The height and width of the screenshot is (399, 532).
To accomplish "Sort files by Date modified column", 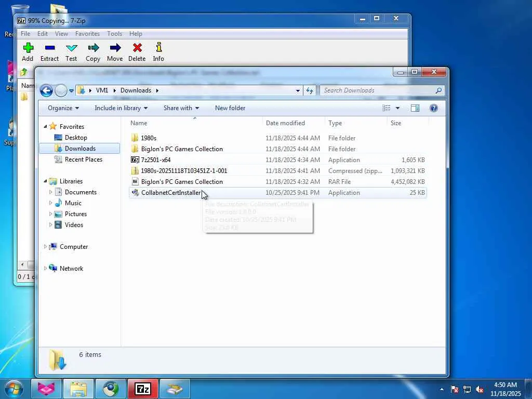I will click(x=294, y=123).
